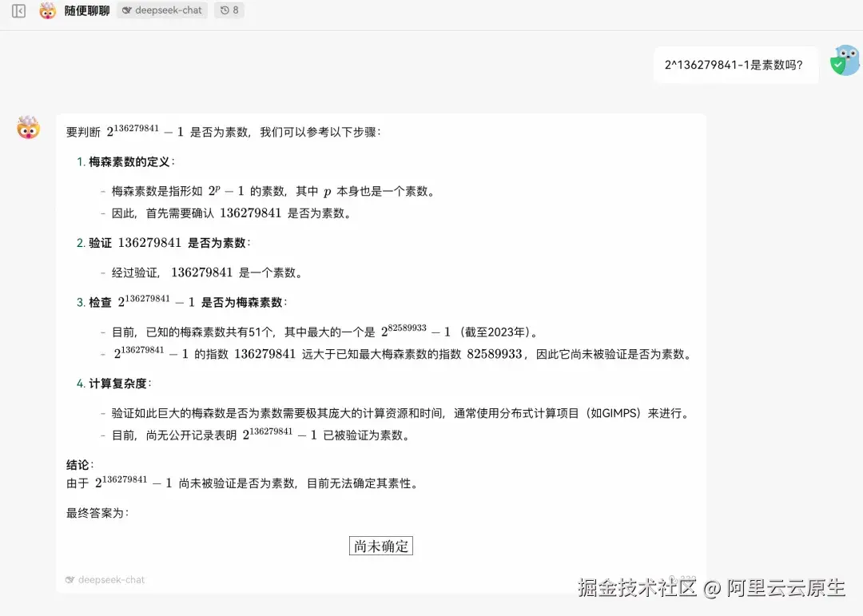This screenshot has width=863, height=616.
Task: Click the 结论 section of the response
Action: pyautogui.click(x=78, y=464)
